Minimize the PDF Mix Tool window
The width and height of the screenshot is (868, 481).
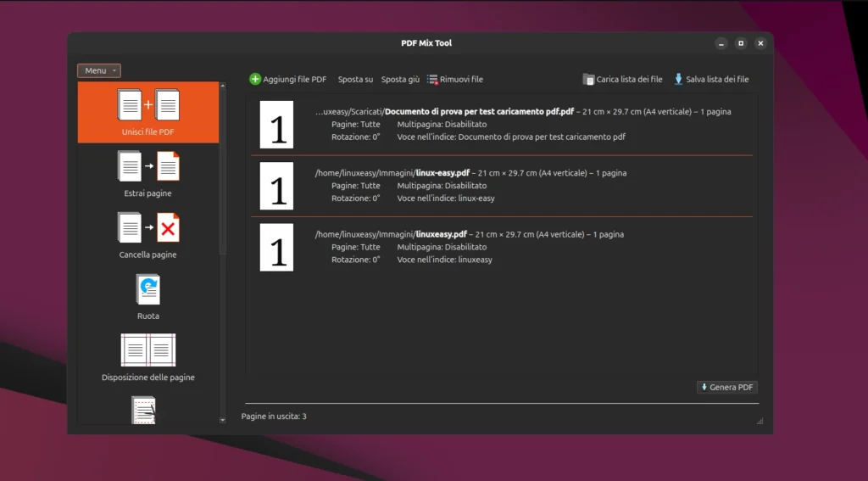click(x=721, y=43)
